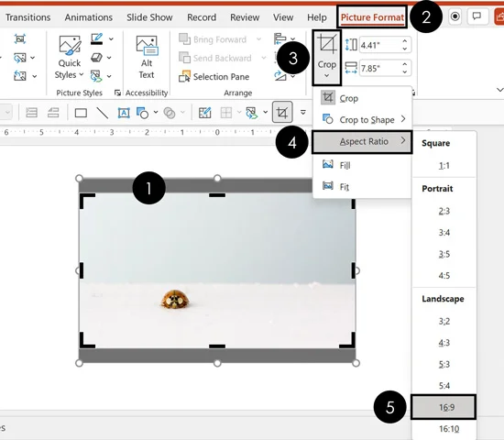Click the Merge Shapes icon in quick toolbar
Viewport: 504px width, 440px height.
coord(170,113)
